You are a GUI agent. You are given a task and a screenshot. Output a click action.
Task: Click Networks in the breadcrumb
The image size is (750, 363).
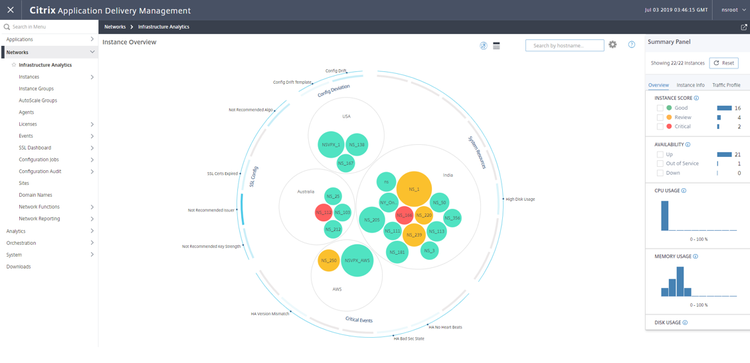[x=115, y=27]
